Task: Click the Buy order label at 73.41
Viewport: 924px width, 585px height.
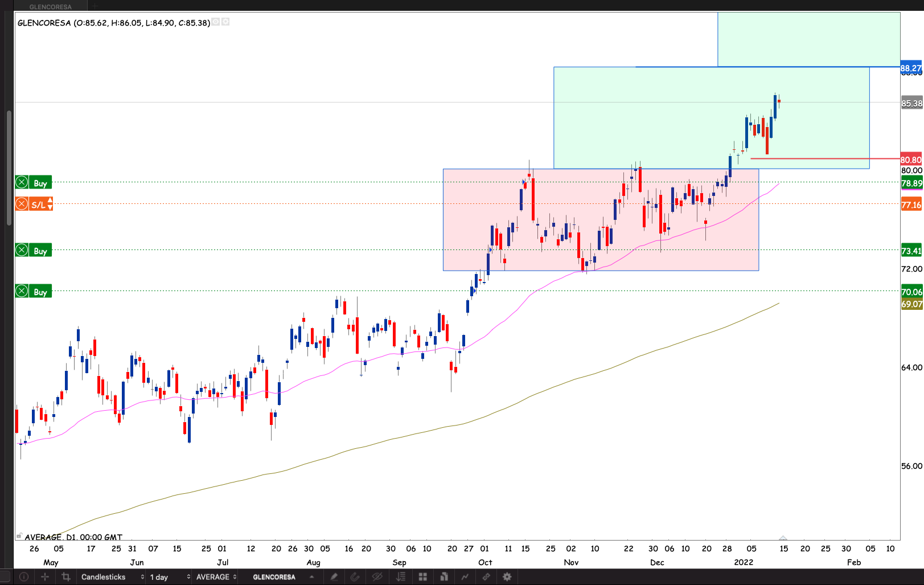Action: pos(40,251)
